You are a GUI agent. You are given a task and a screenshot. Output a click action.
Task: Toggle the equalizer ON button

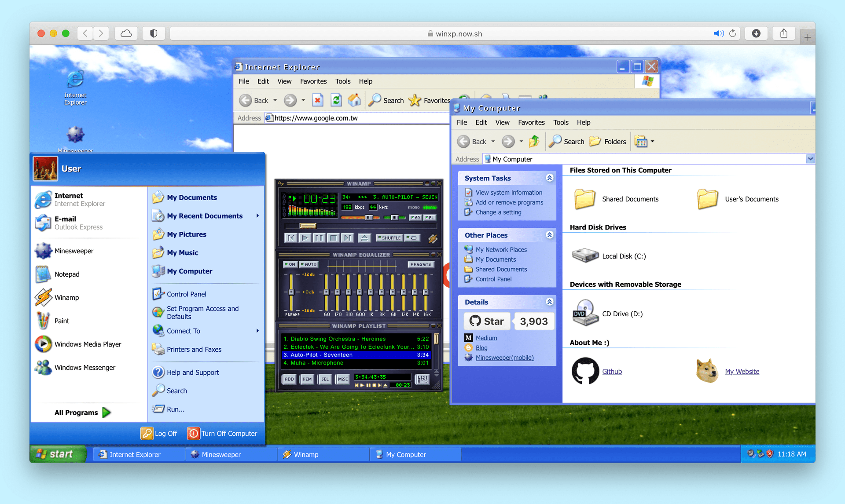290,264
